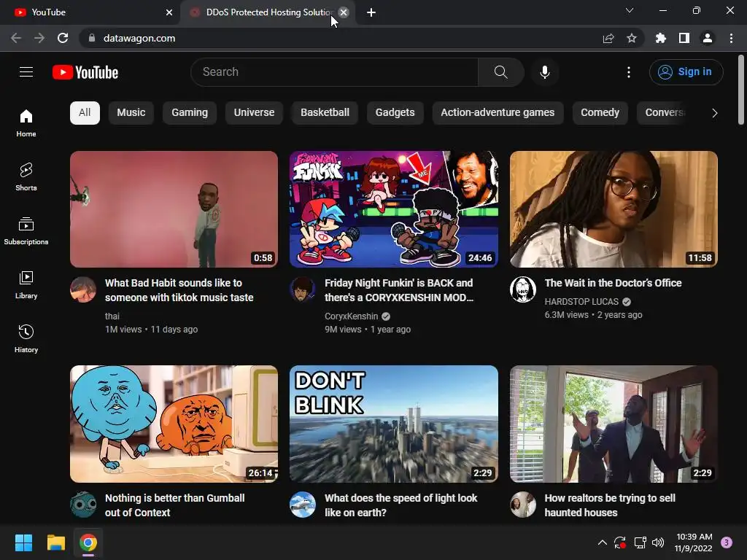Open Chrome three-dot menu
747x560 pixels.
tap(731, 38)
